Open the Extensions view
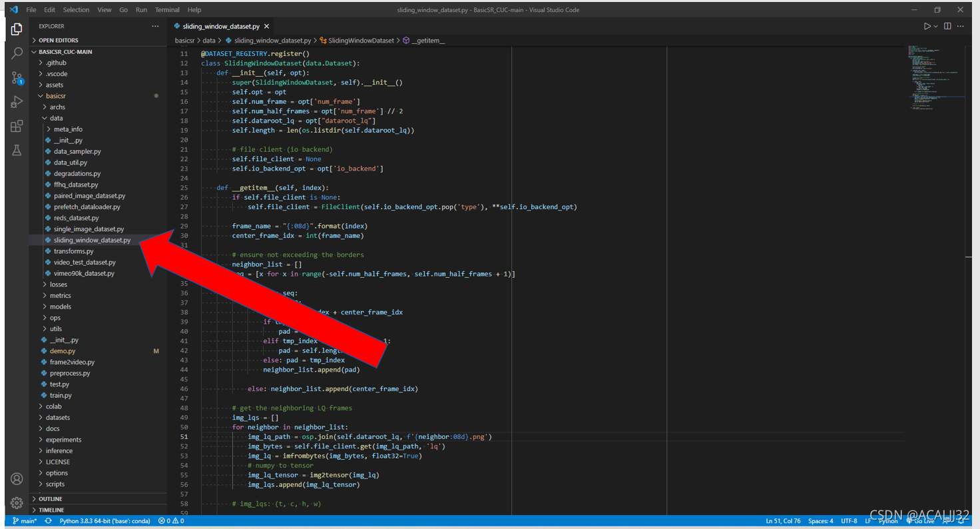 [17, 127]
